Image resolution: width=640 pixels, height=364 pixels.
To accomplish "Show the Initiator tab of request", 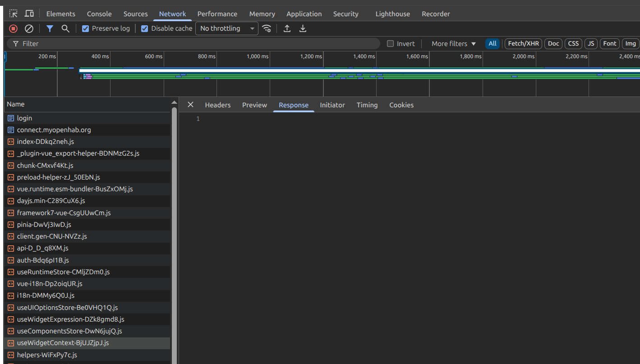I will pos(332,105).
